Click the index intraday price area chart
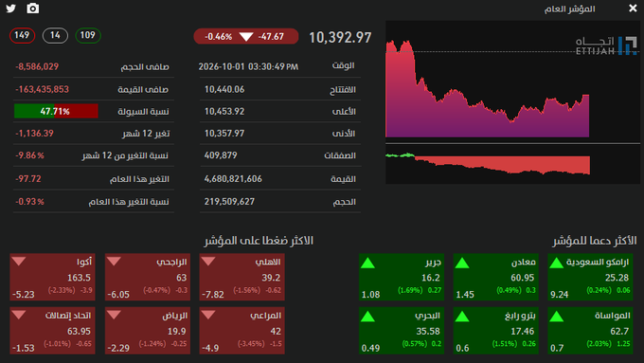This screenshot has width=644, height=363. coord(487,88)
